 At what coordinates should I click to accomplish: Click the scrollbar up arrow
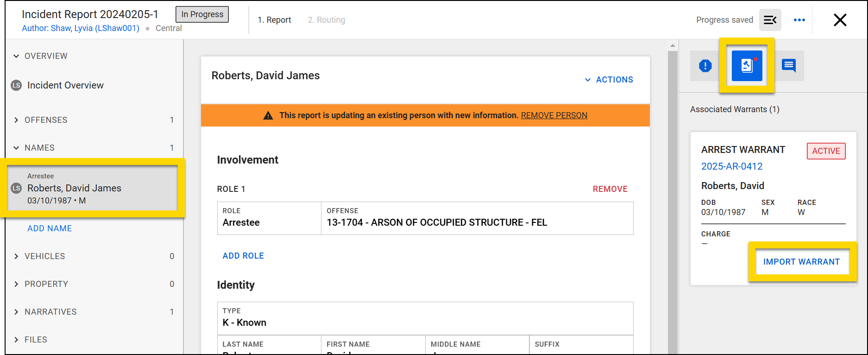point(673,45)
